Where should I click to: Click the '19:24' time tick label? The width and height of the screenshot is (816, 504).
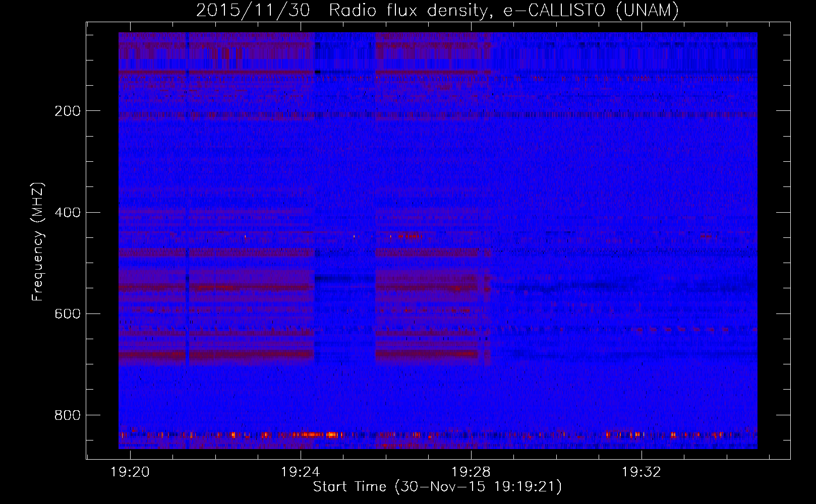[x=301, y=472]
